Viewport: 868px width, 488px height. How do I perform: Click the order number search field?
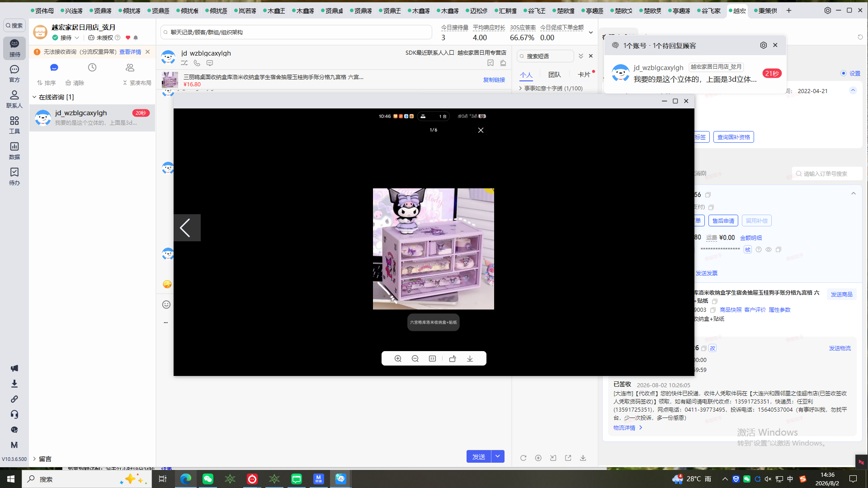pos(827,174)
